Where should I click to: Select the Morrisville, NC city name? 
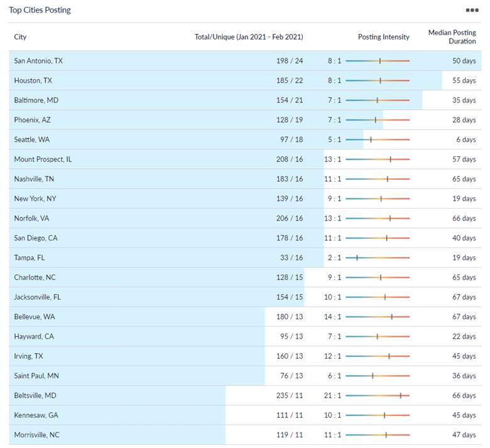[x=36, y=435]
